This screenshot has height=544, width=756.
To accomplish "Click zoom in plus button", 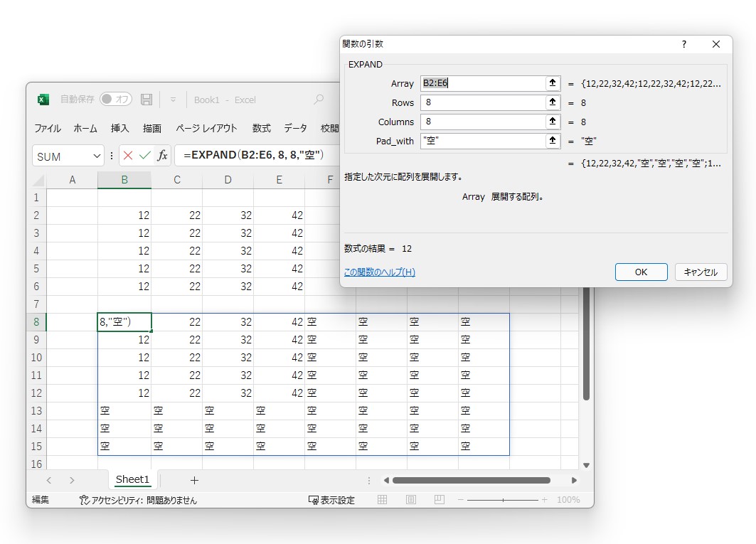I will point(544,500).
